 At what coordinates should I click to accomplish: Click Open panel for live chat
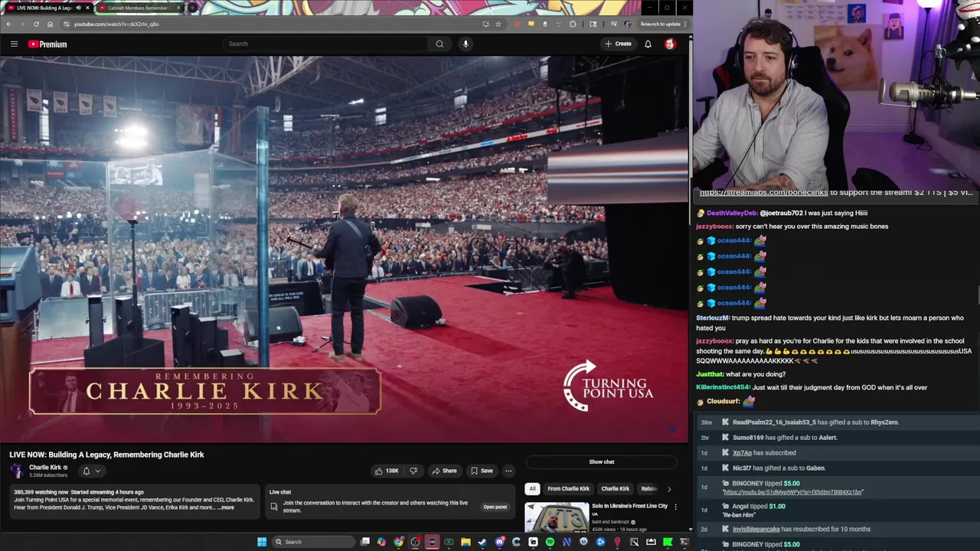click(495, 507)
